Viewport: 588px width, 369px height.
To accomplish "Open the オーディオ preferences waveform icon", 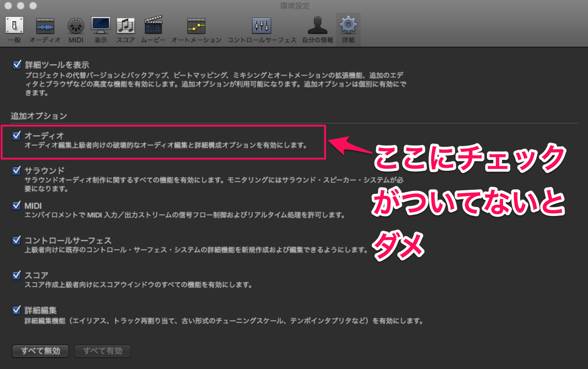I will [x=45, y=26].
